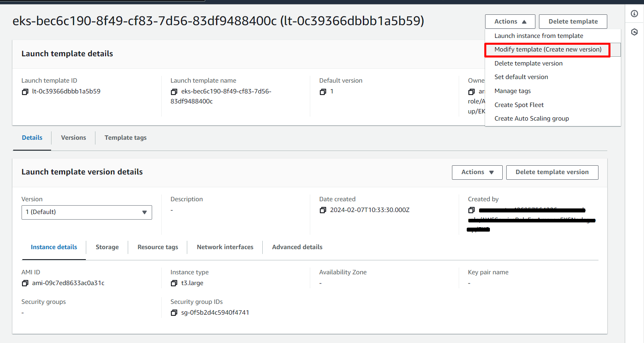The width and height of the screenshot is (644, 343).
Task: Switch to the Details tab
Action: [32, 138]
